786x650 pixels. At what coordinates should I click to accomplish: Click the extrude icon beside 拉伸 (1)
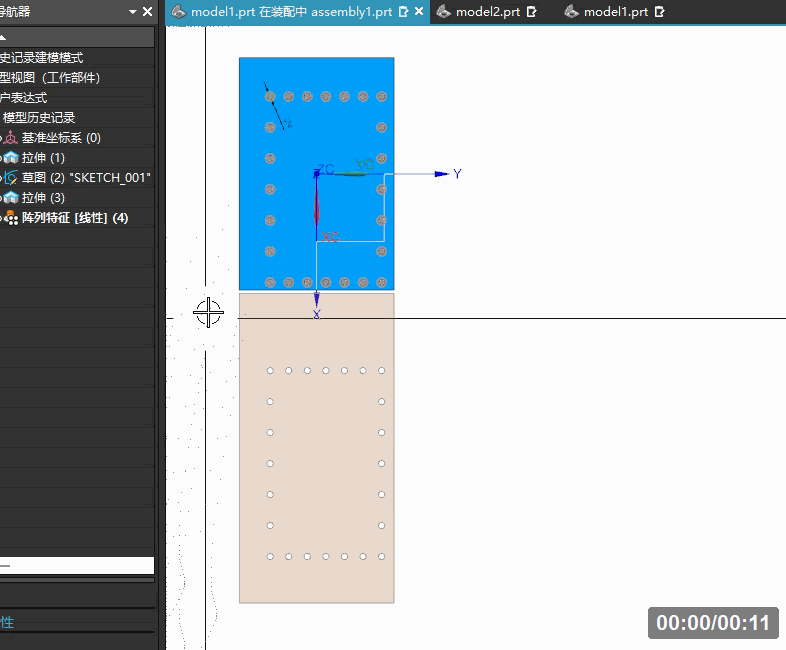click(11, 158)
